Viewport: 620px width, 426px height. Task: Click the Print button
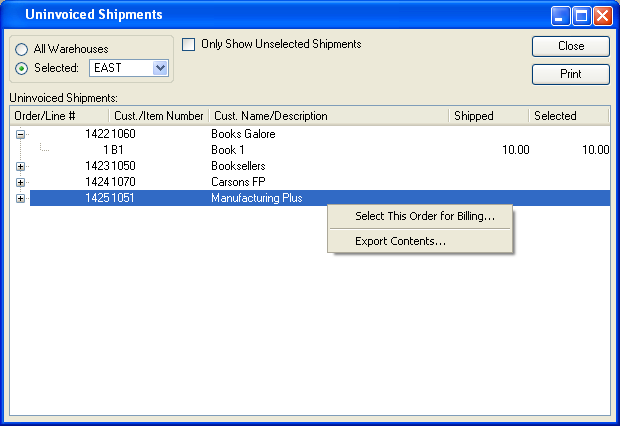(571, 74)
